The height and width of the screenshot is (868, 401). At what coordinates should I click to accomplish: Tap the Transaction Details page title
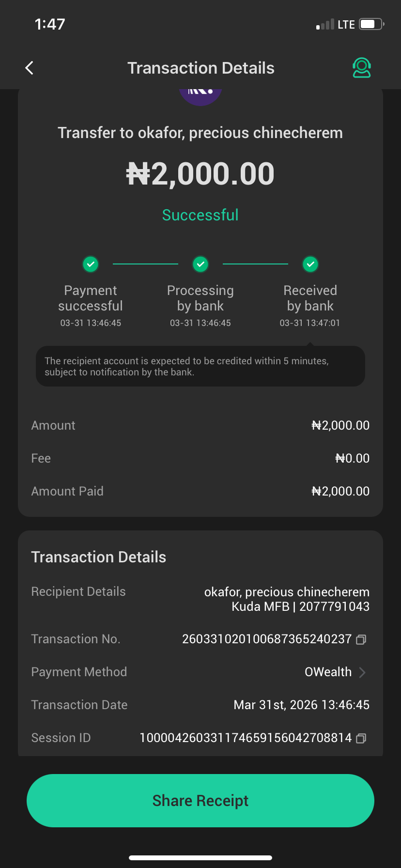[x=200, y=68]
